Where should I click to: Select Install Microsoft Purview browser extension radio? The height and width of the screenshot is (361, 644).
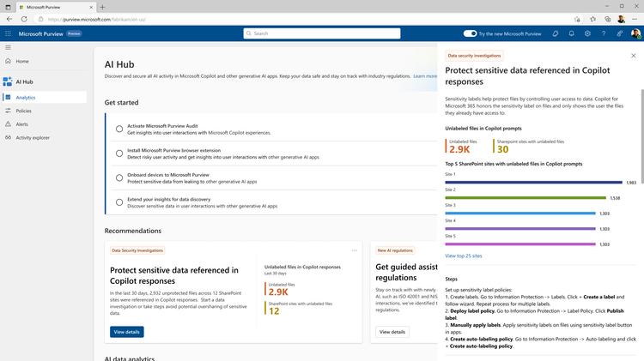tap(119, 153)
